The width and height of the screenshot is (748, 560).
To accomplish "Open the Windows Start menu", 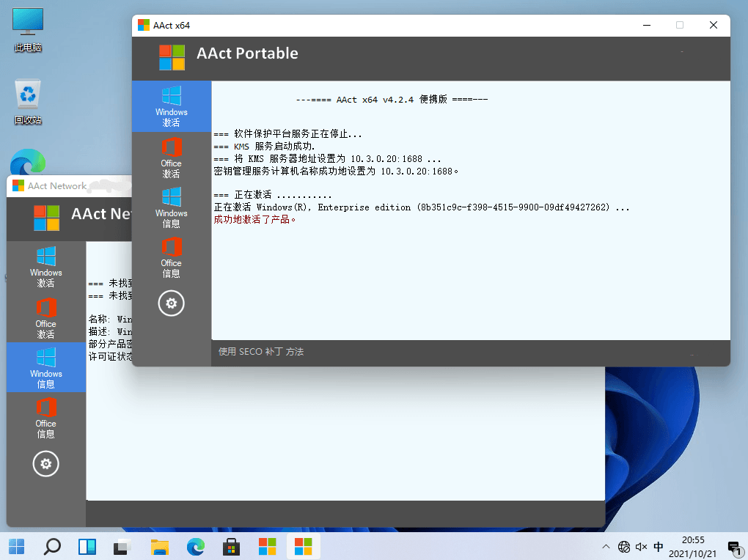I will click(17, 547).
